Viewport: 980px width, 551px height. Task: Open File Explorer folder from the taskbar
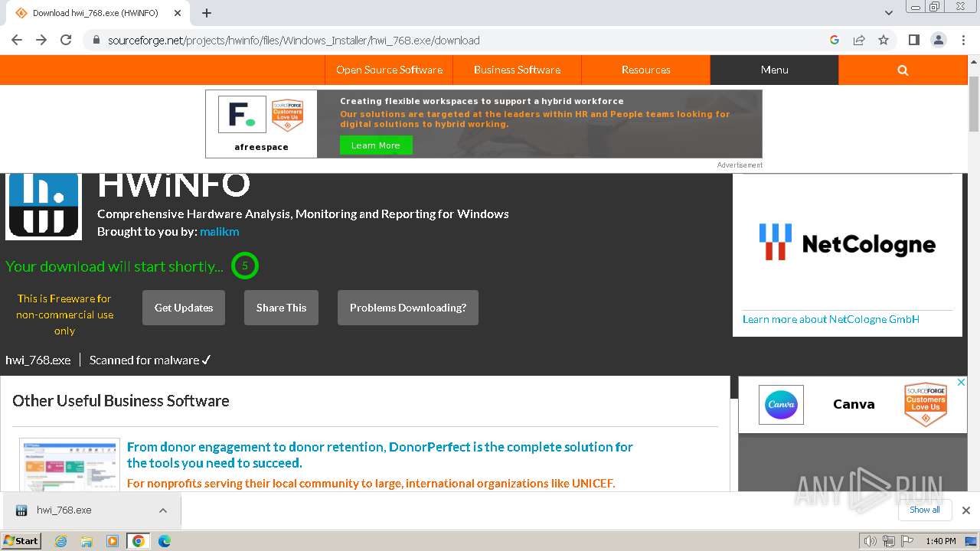(87, 541)
